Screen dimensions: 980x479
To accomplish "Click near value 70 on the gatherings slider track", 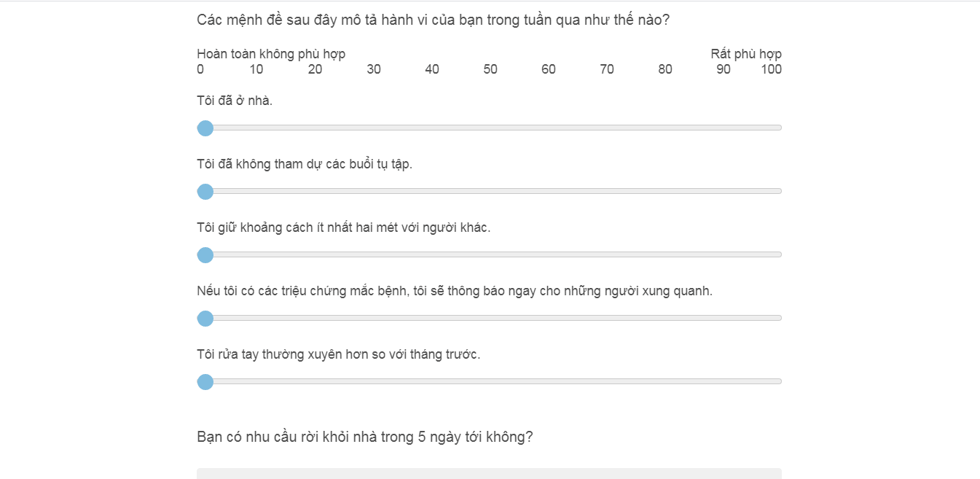I will point(607,190).
